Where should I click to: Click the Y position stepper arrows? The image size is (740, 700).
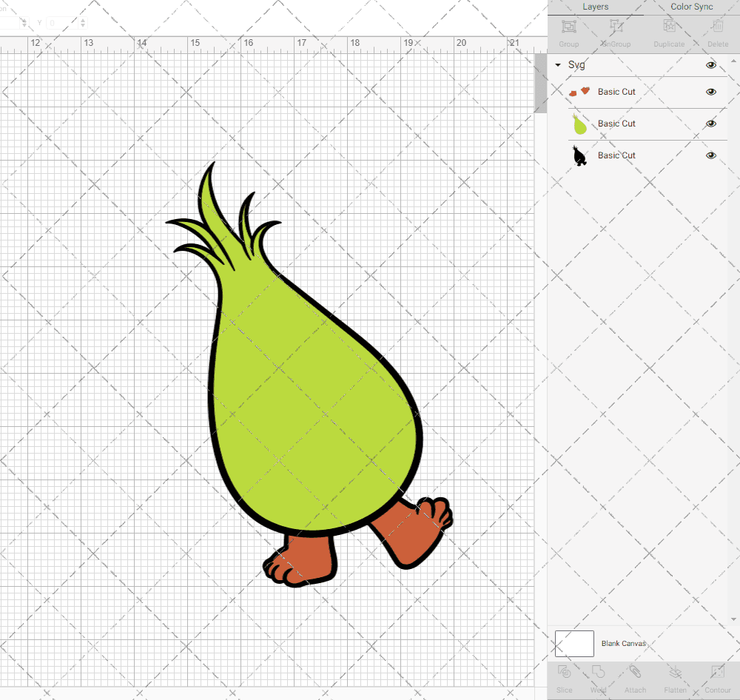click(x=83, y=23)
